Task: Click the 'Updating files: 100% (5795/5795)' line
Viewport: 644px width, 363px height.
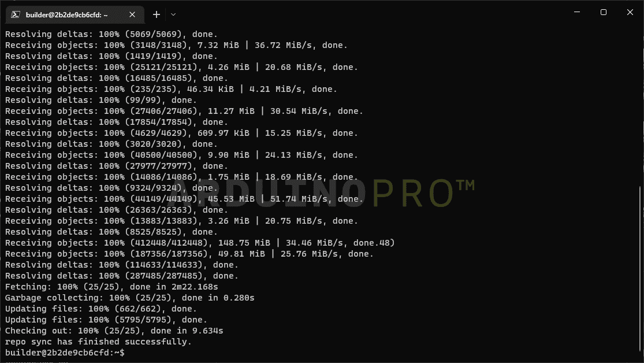Action: click(106, 320)
